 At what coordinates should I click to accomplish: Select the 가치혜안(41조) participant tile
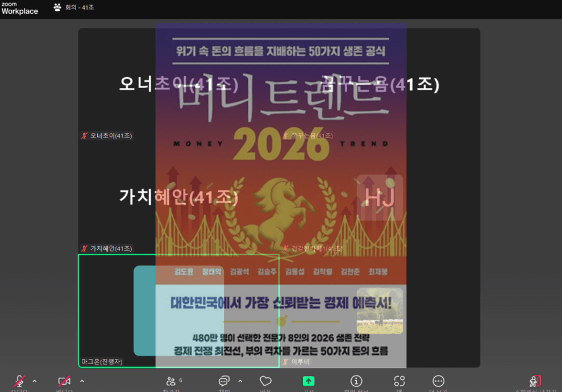coord(178,197)
